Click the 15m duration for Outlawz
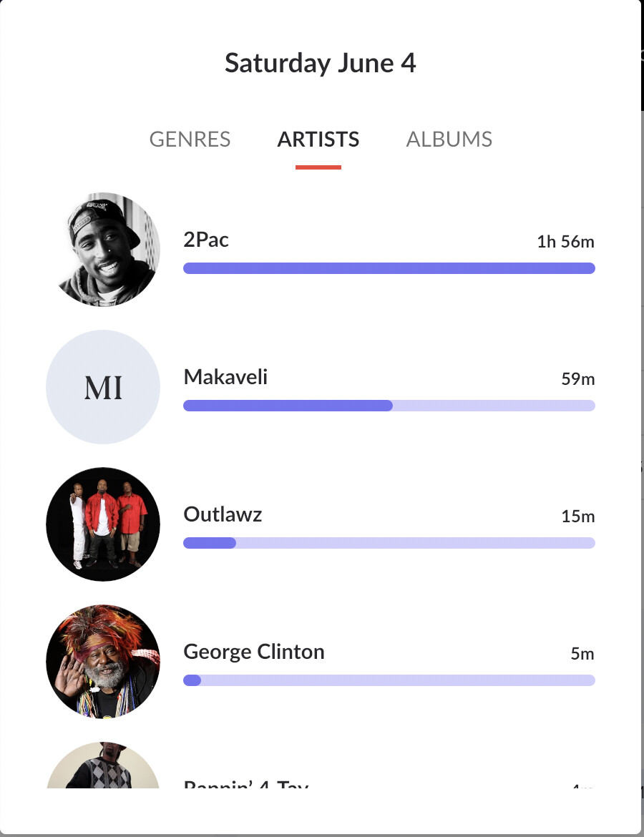This screenshot has width=644, height=837. pyautogui.click(x=577, y=517)
